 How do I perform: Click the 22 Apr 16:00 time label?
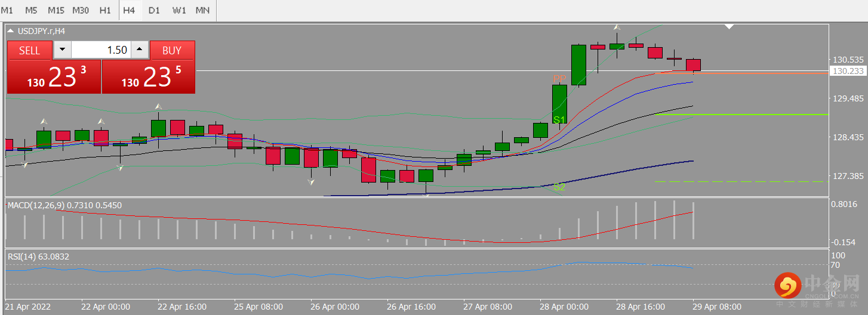pyautogui.click(x=182, y=307)
